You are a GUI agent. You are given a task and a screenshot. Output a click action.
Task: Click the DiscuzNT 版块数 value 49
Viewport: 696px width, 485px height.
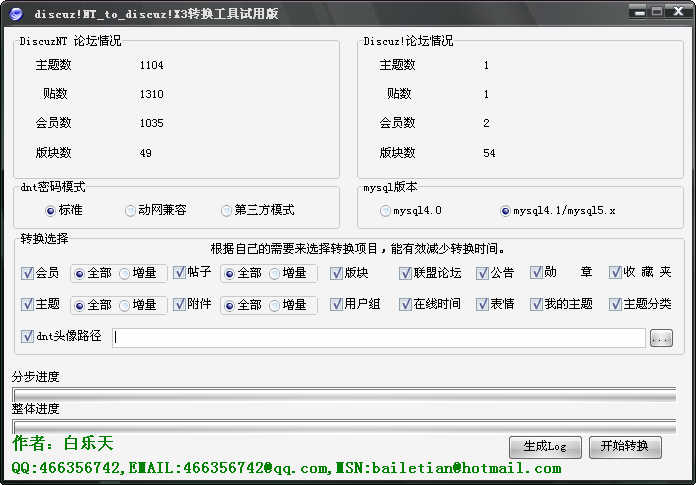point(146,153)
